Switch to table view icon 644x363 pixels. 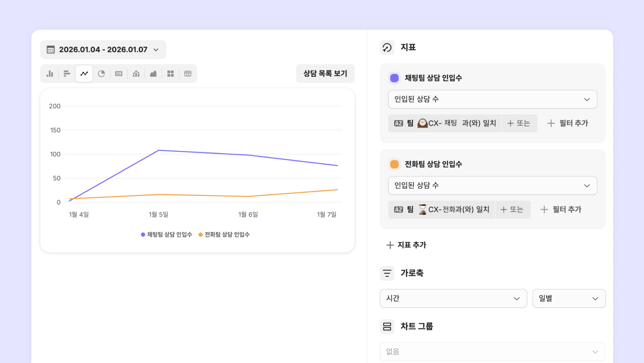coord(188,74)
